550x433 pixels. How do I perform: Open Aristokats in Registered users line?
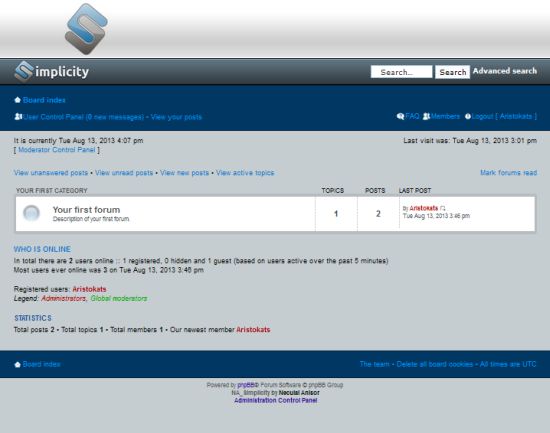coord(89,289)
